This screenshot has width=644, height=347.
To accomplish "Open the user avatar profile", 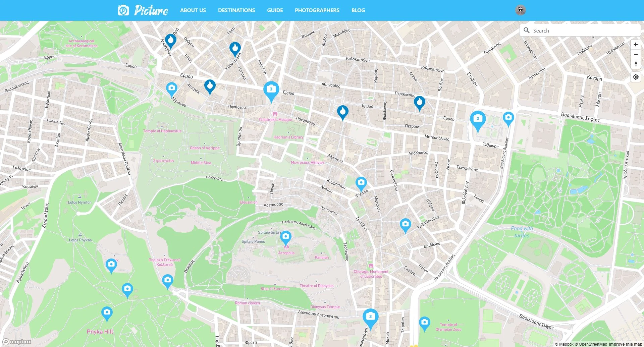I will pos(520,10).
